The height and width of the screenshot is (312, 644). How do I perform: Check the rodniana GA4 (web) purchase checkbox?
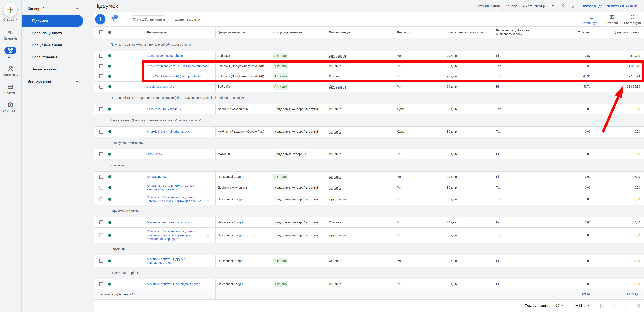(x=101, y=66)
